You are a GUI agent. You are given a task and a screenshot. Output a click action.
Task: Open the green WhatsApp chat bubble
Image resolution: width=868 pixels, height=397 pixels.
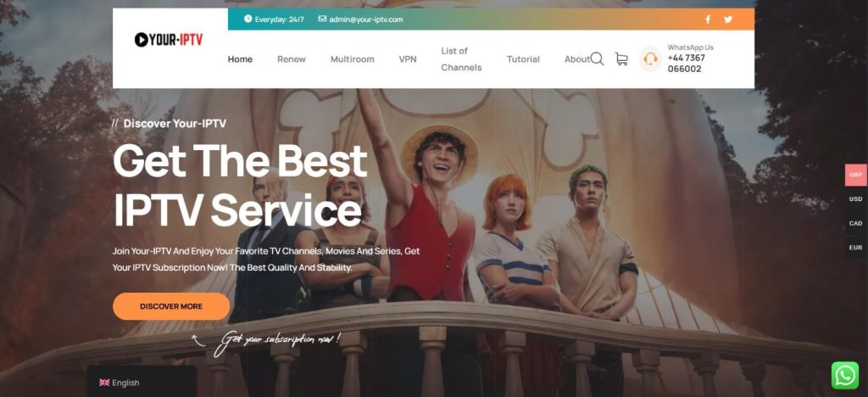pos(844,375)
